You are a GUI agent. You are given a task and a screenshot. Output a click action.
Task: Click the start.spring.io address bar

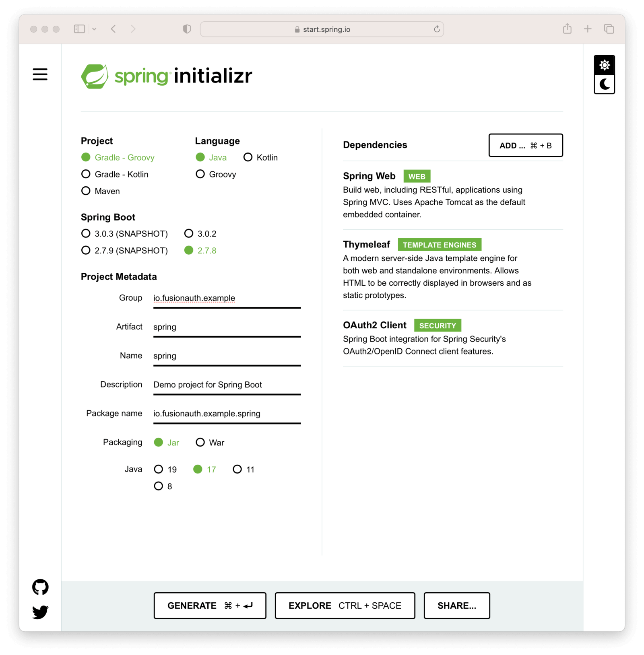coord(322,29)
